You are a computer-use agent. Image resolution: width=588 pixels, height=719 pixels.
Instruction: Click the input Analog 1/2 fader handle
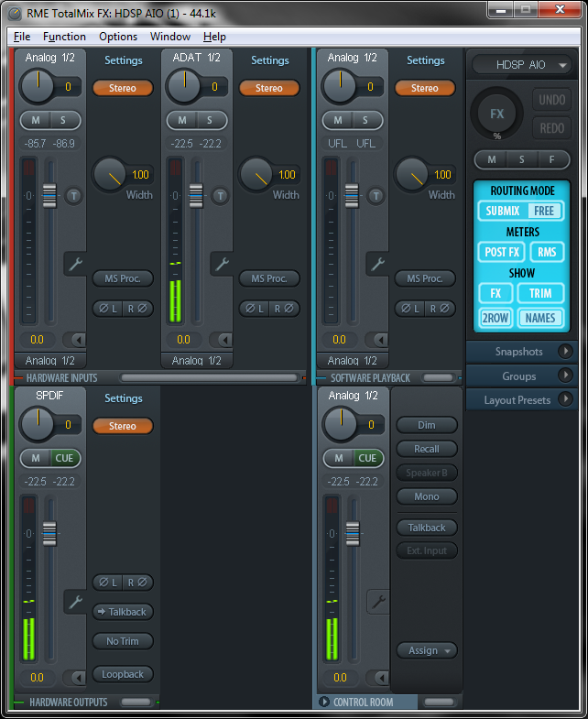point(49,196)
